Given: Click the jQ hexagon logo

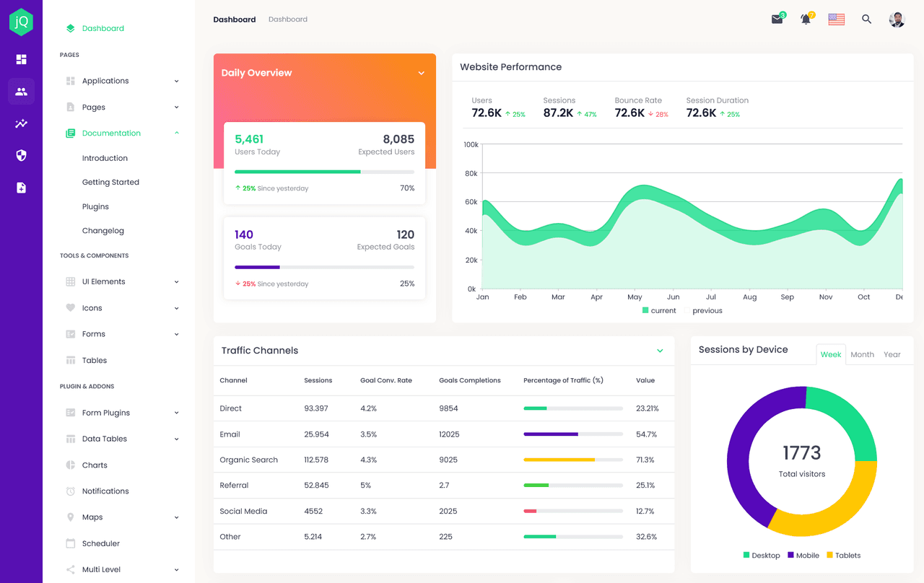Looking at the screenshot, I should (x=21, y=22).
